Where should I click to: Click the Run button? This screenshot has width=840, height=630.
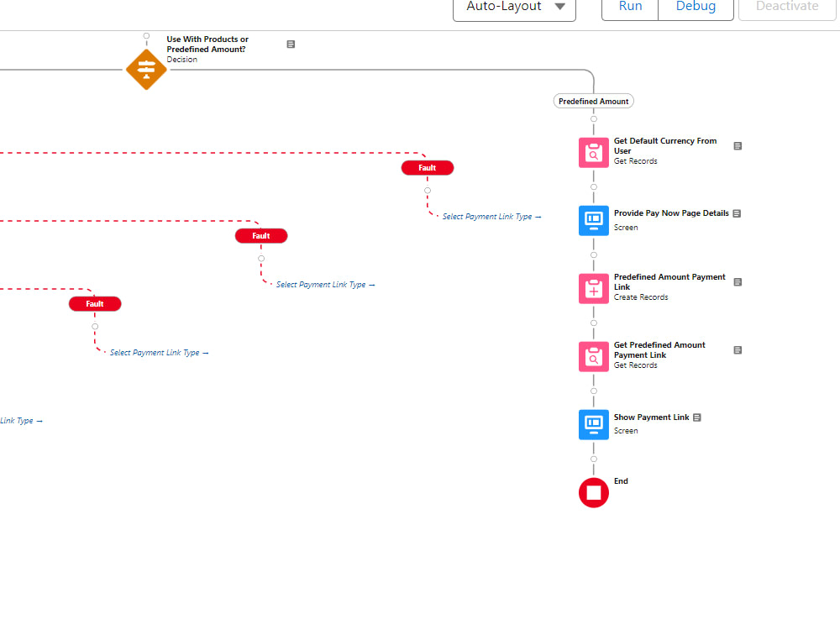630,8
